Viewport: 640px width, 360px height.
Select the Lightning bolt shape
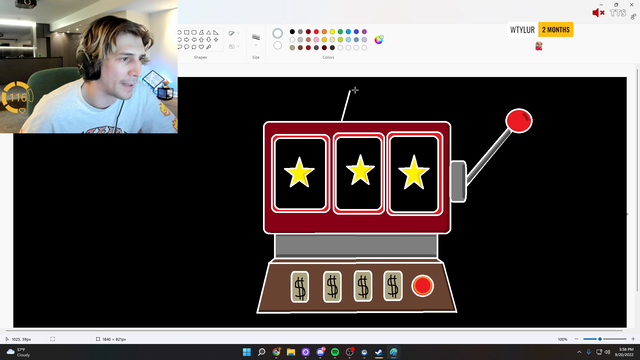(209, 47)
